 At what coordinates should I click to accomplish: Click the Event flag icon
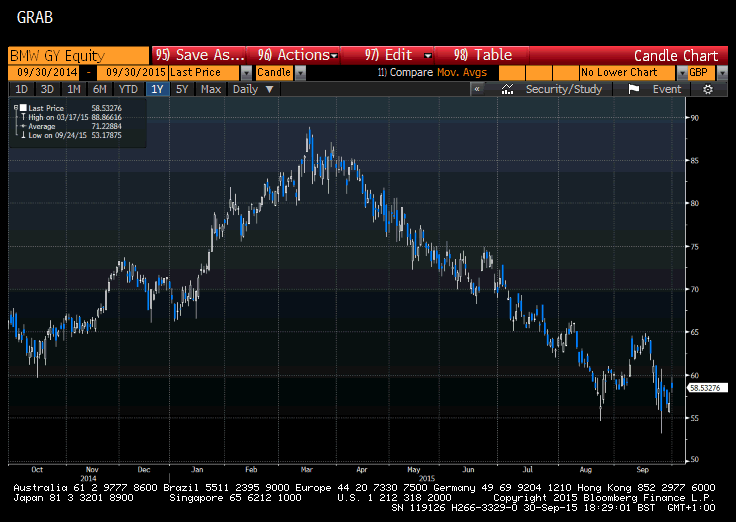634,89
